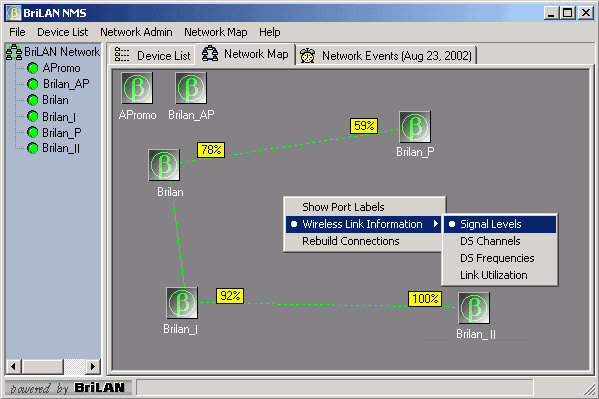Select the Brilan node icon on map
This screenshot has height=399, width=599.
click(x=164, y=165)
